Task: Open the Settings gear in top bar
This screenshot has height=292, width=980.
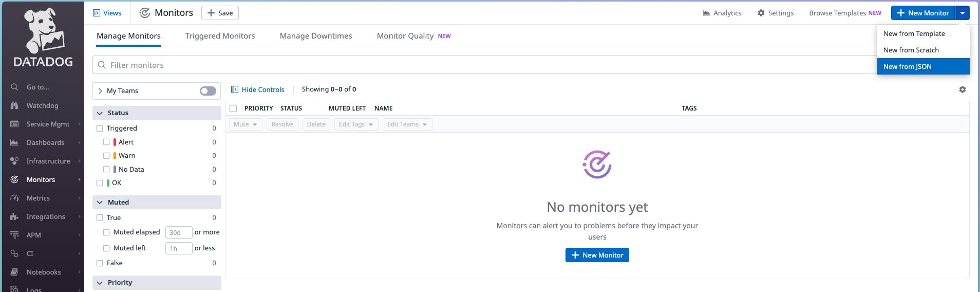Action: pos(761,13)
